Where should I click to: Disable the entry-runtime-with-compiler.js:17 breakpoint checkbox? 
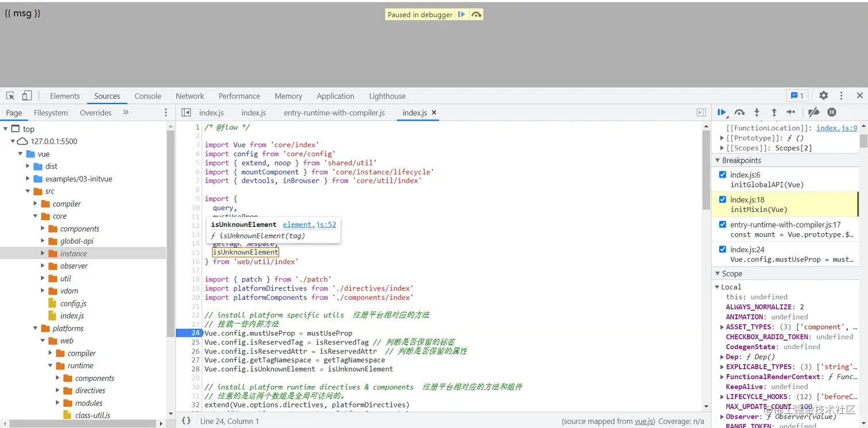723,225
